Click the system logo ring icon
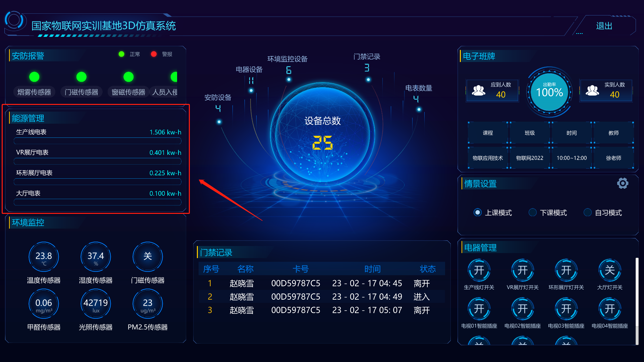 [15, 20]
